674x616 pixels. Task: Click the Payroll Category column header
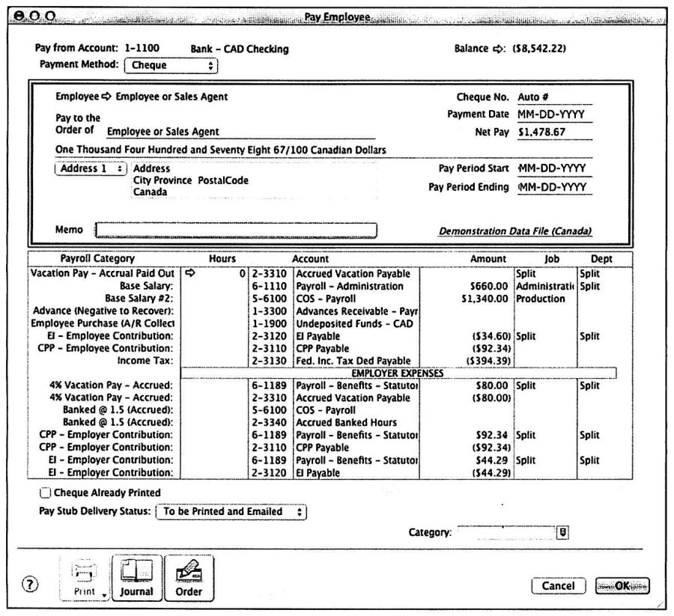click(x=97, y=258)
